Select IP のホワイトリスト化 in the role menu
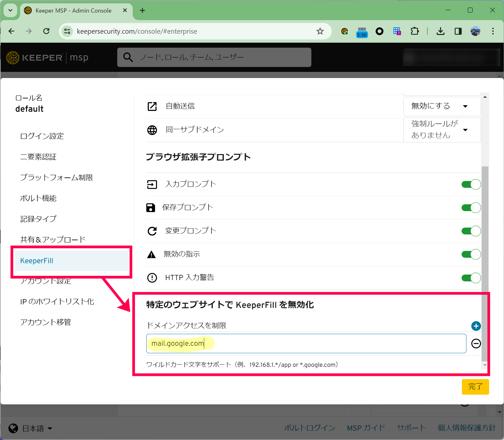Screen dimensions: 504x440 [x=57, y=302]
